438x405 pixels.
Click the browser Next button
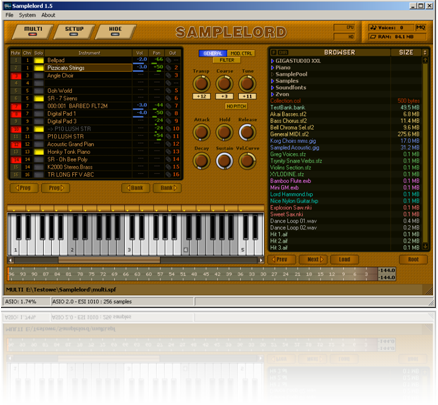(x=313, y=259)
